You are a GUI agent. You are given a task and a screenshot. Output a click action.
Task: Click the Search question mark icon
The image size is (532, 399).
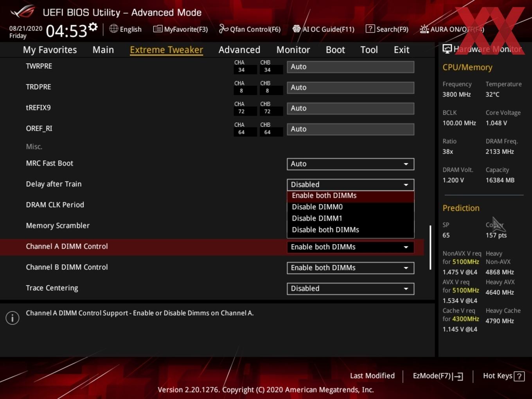(370, 29)
